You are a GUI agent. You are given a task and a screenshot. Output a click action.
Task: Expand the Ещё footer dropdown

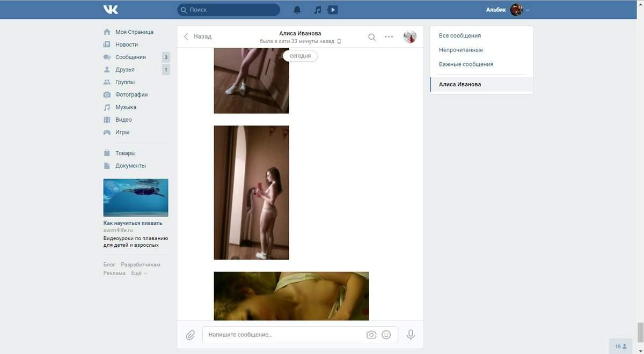coord(138,273)
